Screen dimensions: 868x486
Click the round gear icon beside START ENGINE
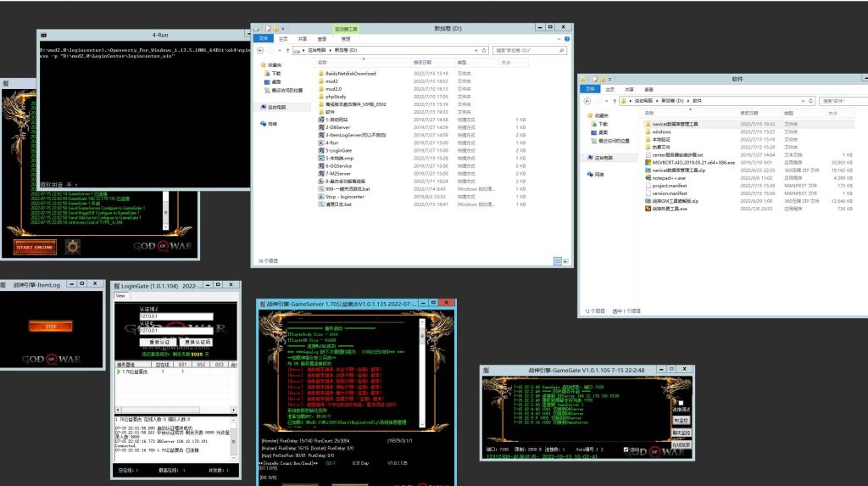73,247
